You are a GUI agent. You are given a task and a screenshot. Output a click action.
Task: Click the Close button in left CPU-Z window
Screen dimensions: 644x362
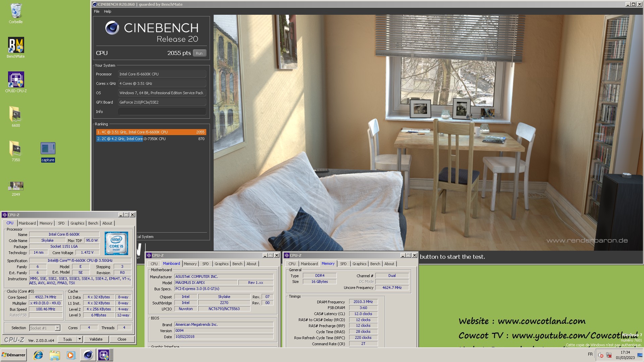pyautogui.click(x=122, y=340)
